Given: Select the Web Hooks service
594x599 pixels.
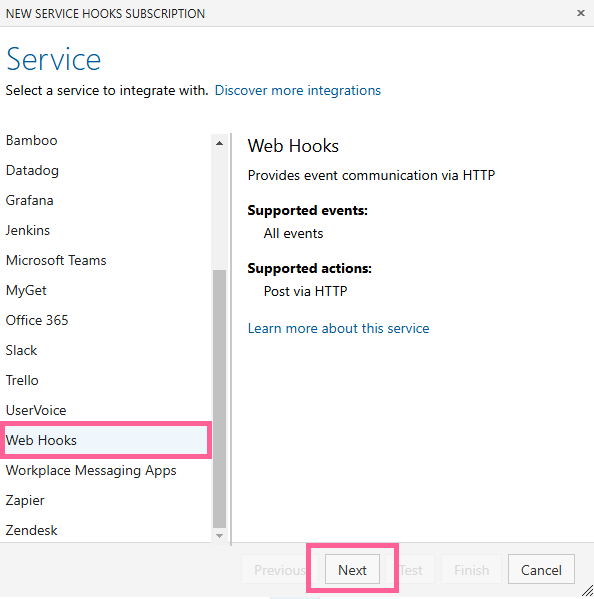Looking at the screenshot, I should [105, 440].
